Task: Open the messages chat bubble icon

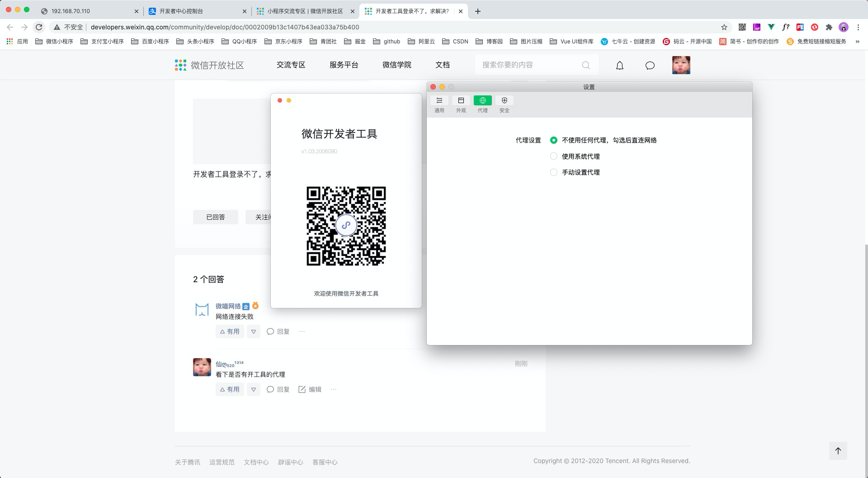Action: pyautogui.click(x=650, y=65)
